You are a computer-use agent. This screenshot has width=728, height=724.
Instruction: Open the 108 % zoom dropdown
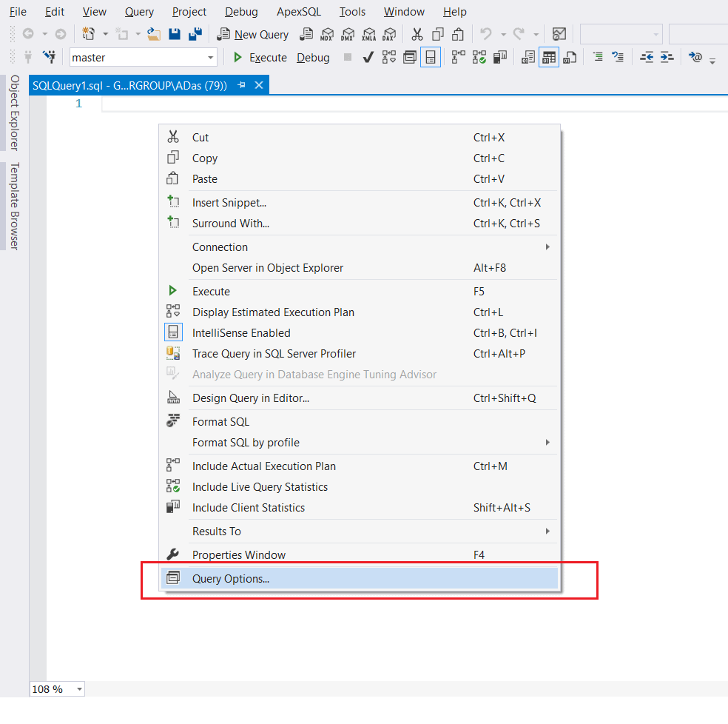[79, 689]
